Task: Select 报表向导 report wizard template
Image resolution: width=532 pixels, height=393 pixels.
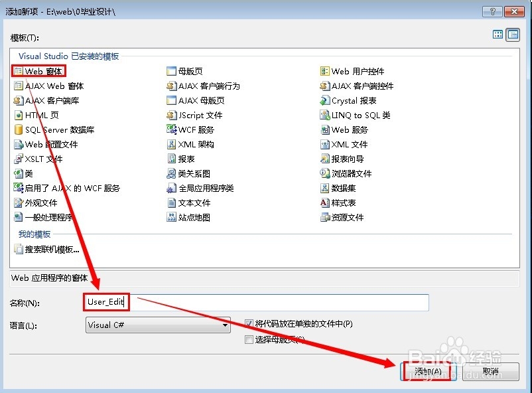Action: point(342,159)
